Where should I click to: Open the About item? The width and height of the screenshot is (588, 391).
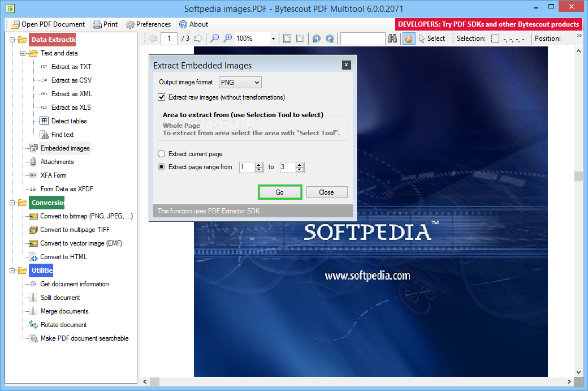193,24
